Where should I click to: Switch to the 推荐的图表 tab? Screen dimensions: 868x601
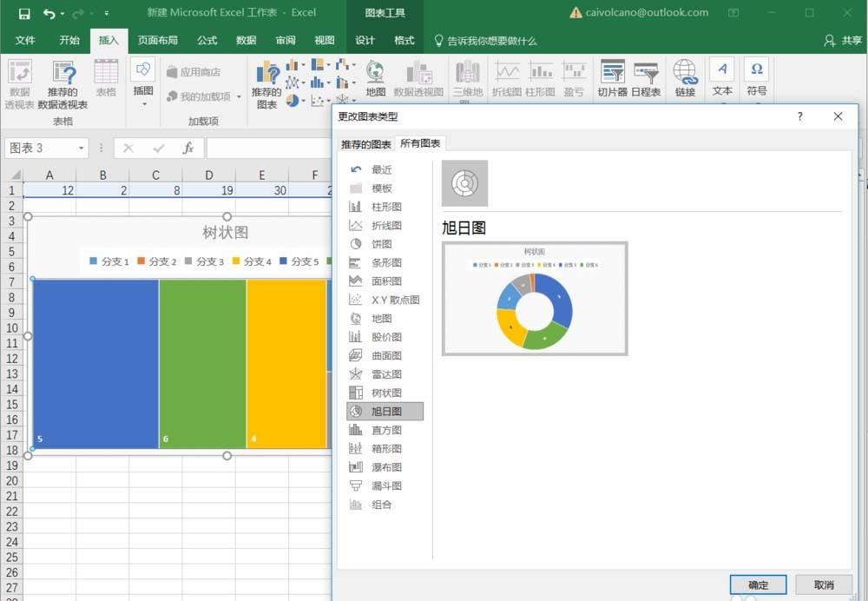tap(365, 144)
